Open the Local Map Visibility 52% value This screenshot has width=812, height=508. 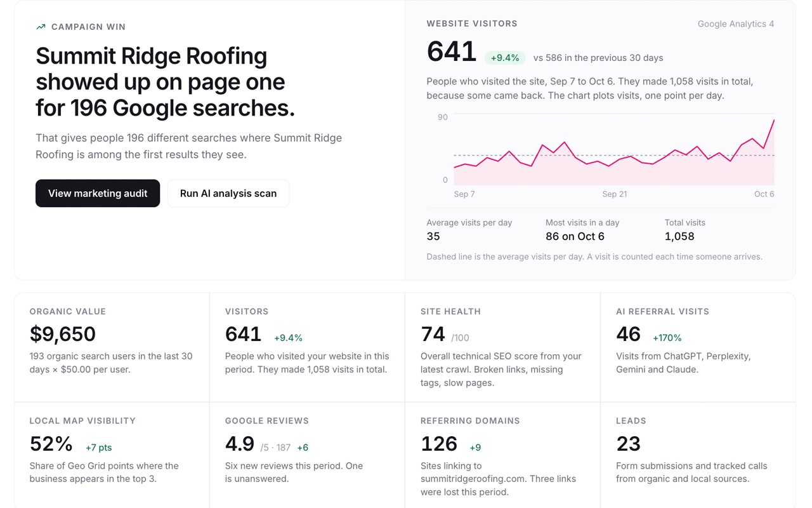click(x=51, y=443)
